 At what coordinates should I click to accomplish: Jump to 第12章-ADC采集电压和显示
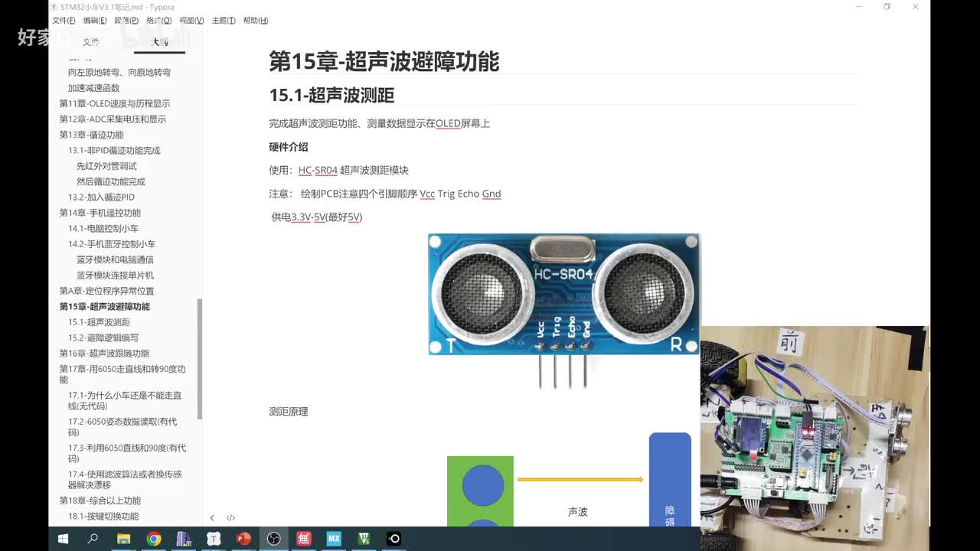pos(113,119)
